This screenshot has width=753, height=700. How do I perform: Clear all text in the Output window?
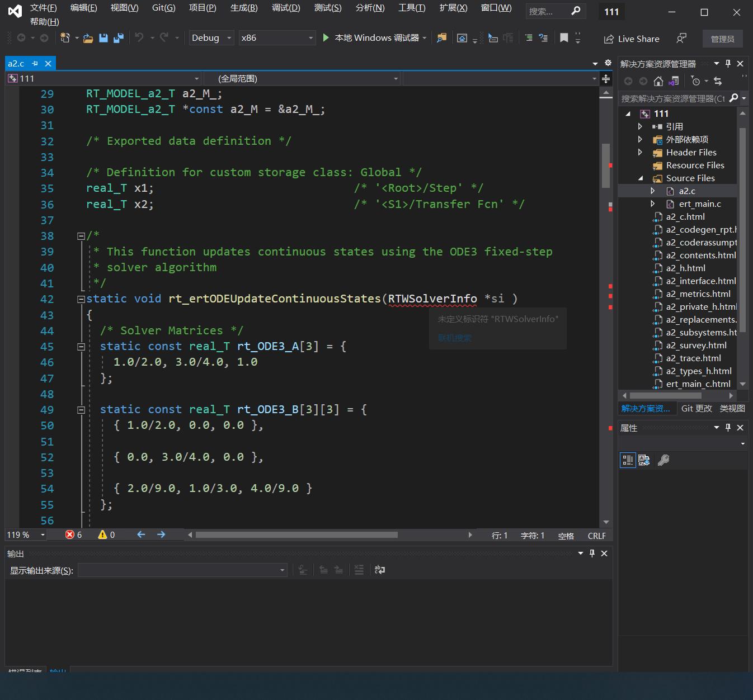coord(359,570)
